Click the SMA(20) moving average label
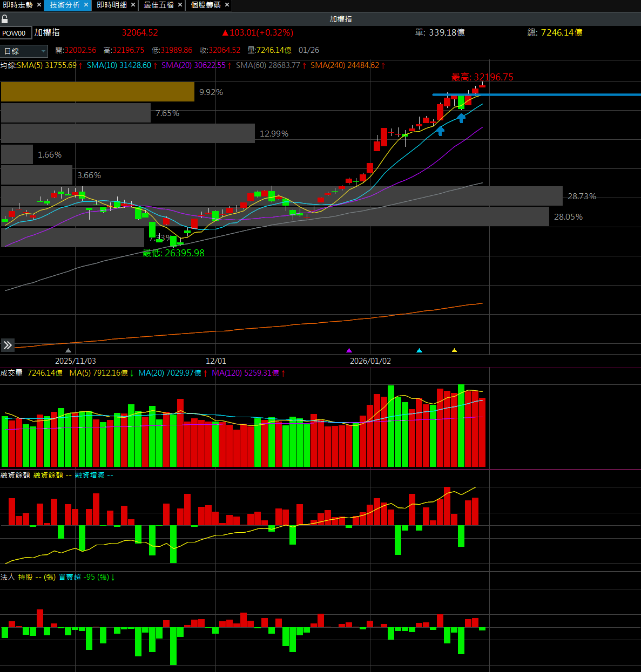The height and width of the screenshot is (672, 641). (x=193, y=65)
